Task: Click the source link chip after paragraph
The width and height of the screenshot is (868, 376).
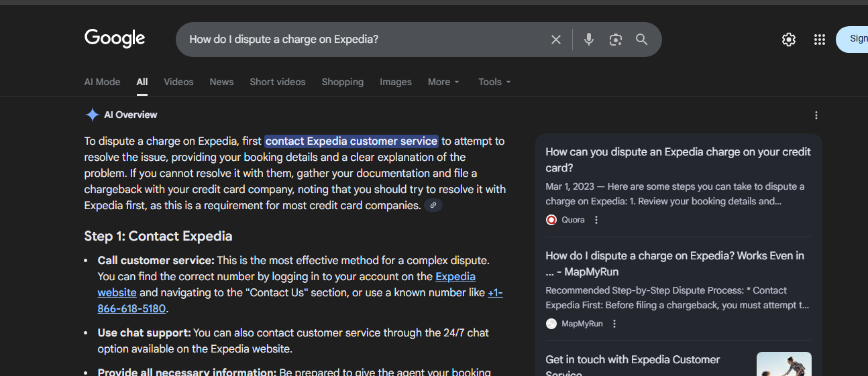Action: 433,206
